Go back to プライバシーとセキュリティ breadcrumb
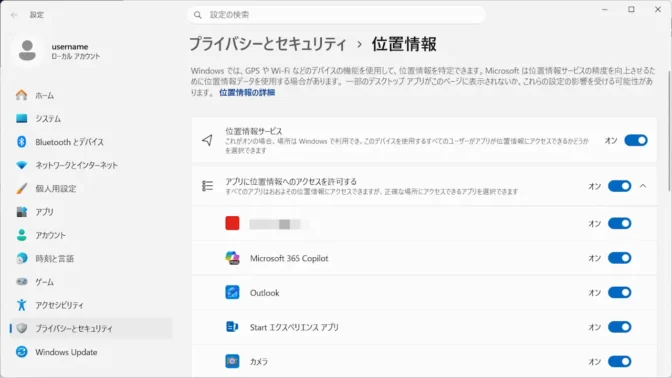 [x=268, y=44]
